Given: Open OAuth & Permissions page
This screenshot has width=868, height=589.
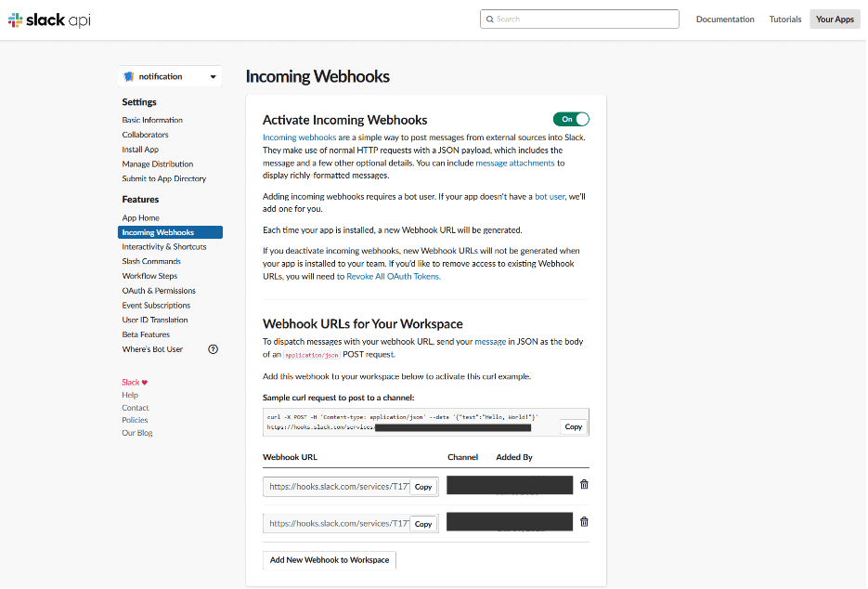Looking at the screenshot, I should click(x=159, y=291).
